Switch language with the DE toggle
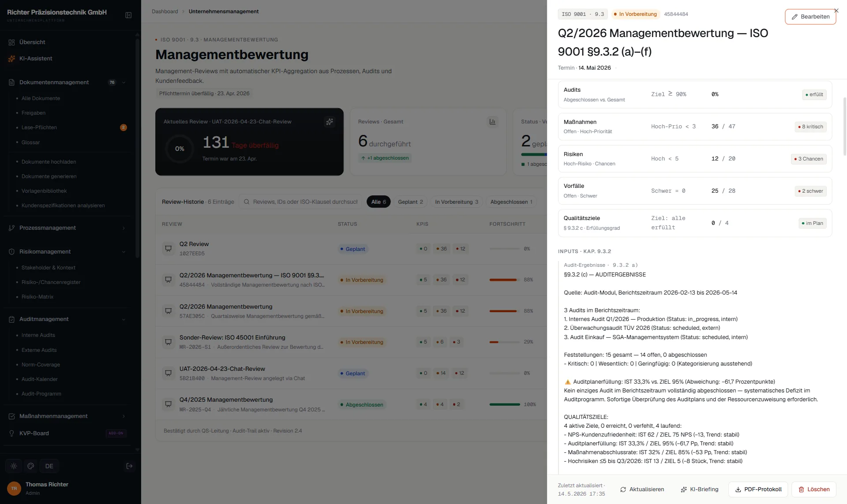Screen dimensions: 847x504 pyautogui.click(x=49, y=466)
